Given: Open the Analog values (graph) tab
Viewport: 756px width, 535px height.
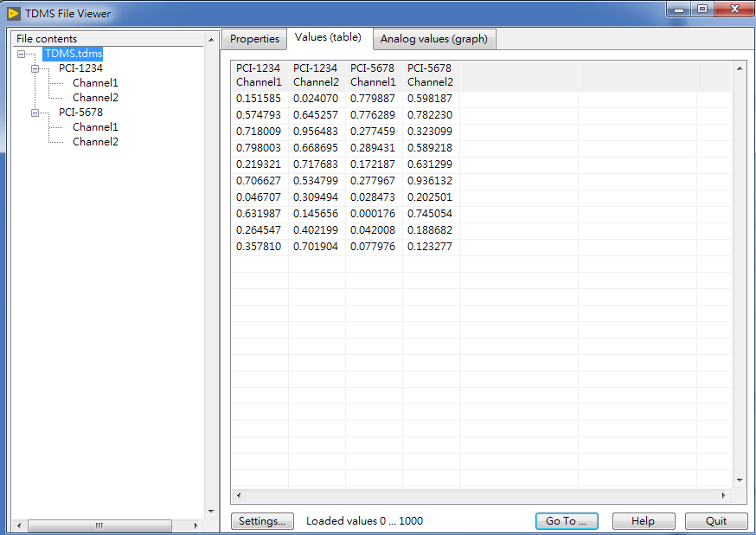Looking at the screenshot, I should point(433,38).
